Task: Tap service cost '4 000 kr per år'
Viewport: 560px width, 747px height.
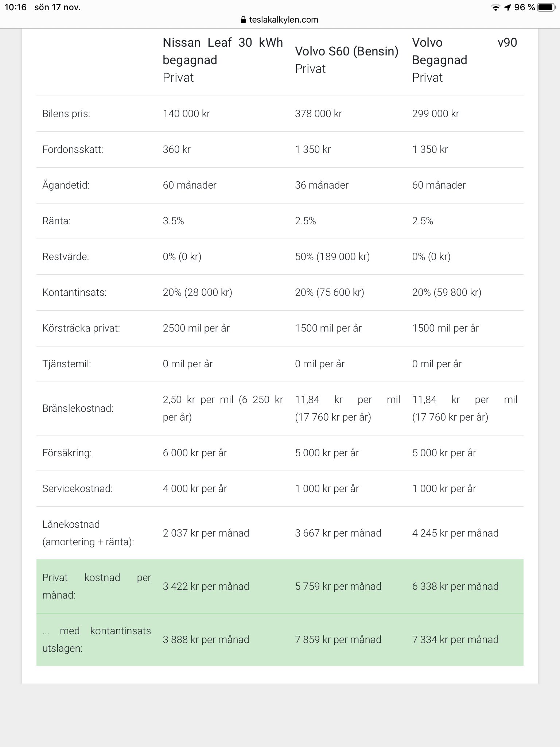Action: click(195, 488)
